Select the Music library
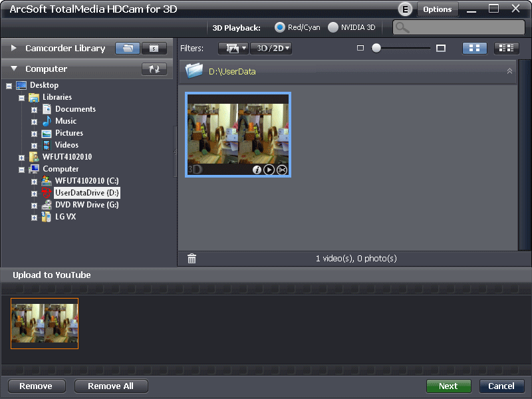532x399 pixels. coord(66,121)
